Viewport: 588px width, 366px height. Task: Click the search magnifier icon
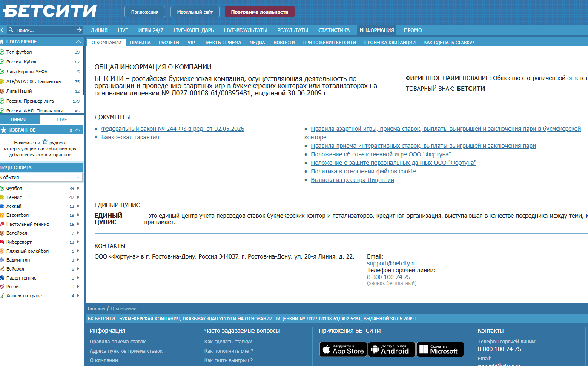(x=11, y=30)
